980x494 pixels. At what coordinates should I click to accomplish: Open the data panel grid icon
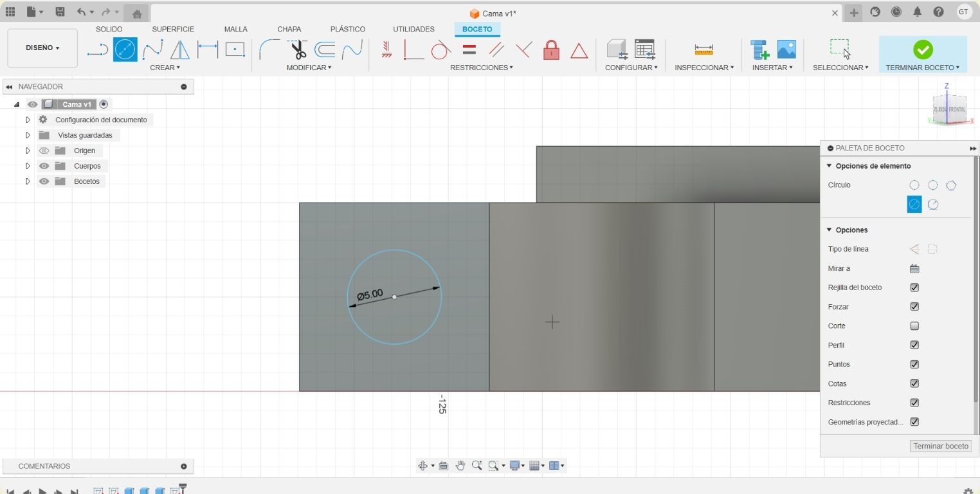coord(10,12)
